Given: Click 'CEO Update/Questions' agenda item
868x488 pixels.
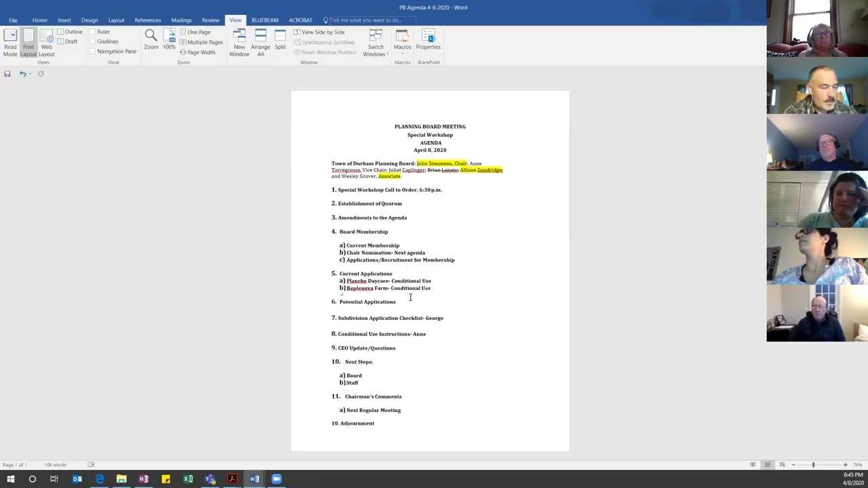Looking at the screenshot, I should [x=366, y=348].
